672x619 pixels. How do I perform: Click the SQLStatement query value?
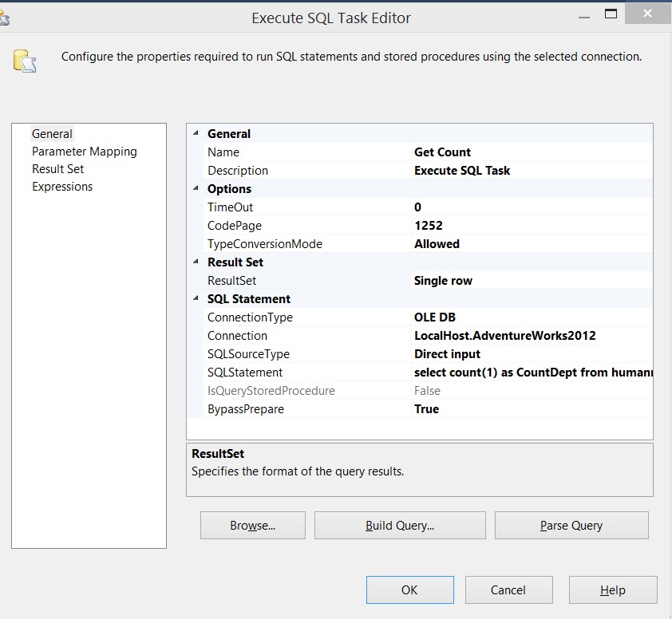tap(532, 373)
